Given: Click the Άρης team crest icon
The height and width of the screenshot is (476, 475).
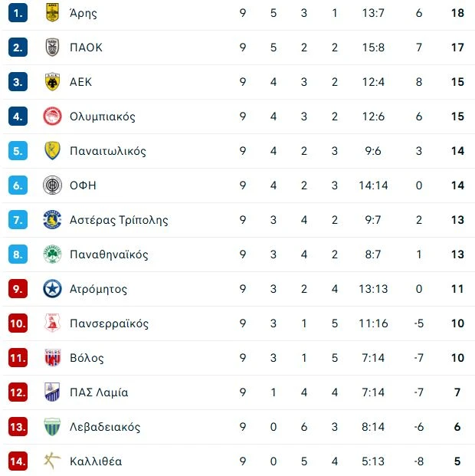Looking at the screenshot, I should 52,13.
